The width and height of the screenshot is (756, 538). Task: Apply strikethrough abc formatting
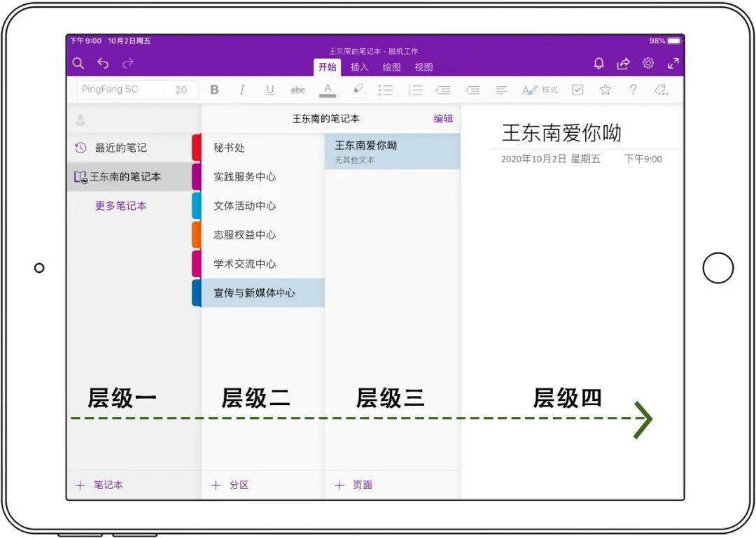[x=298, y=90]
